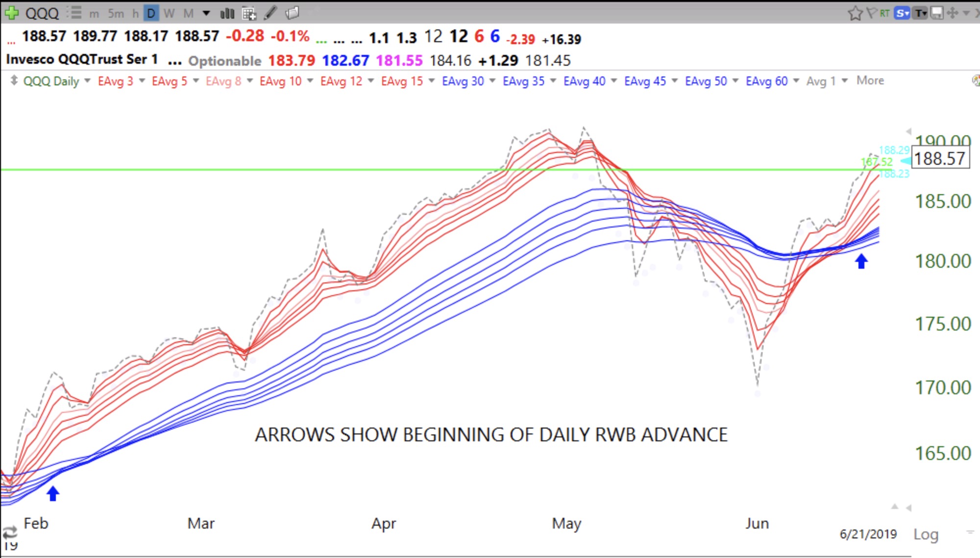This screenshot has width=980, height=558.
Task: Switch to the minute (m) timeframe
Action: coord(94,14)
